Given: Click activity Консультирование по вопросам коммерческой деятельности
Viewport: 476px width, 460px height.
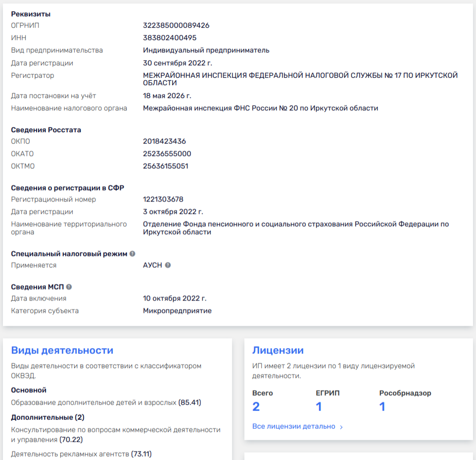Looking at the screenshot, I should [x=116, y=435].
